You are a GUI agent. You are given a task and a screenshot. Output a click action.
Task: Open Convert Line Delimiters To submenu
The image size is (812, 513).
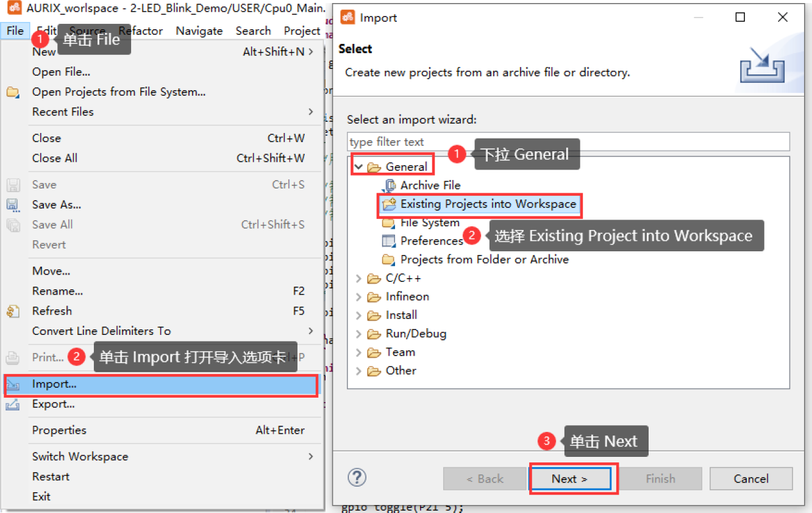(311, 331)
